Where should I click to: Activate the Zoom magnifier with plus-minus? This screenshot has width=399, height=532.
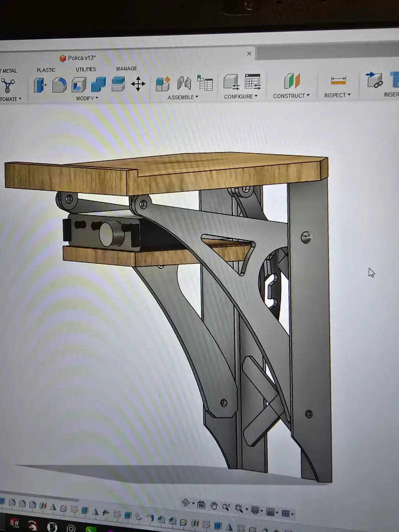click(x=226, y=507)
